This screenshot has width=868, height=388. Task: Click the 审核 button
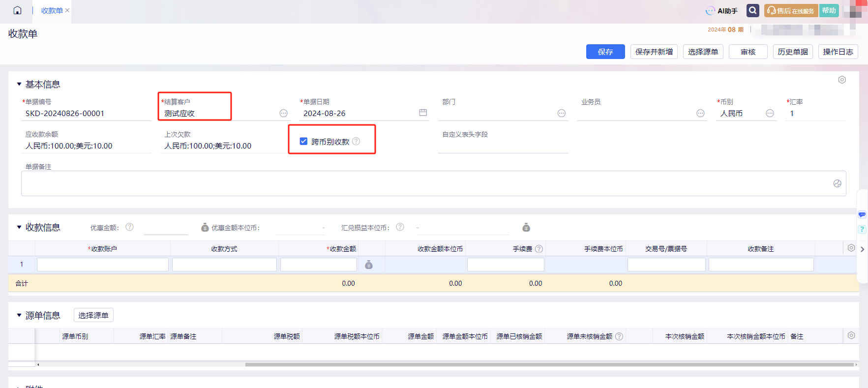coord(748,52)
